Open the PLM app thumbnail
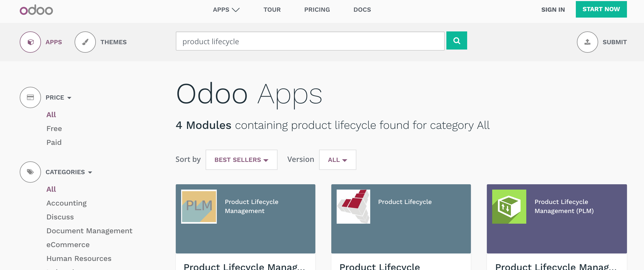 (199, 207)
